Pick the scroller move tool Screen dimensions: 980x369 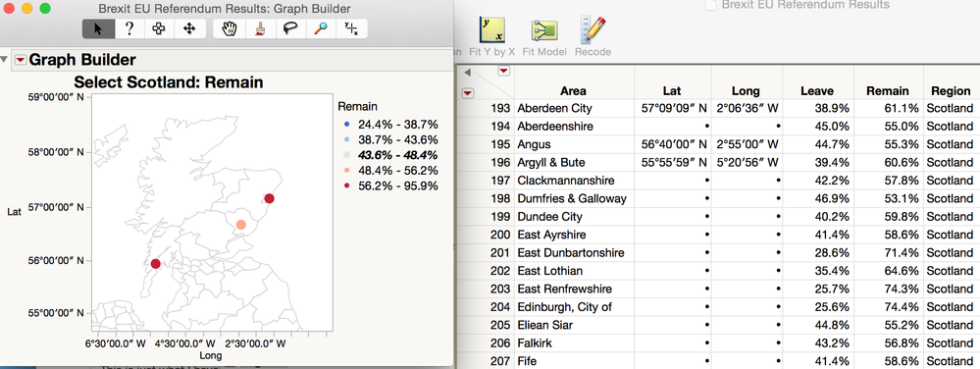[189, 28]
